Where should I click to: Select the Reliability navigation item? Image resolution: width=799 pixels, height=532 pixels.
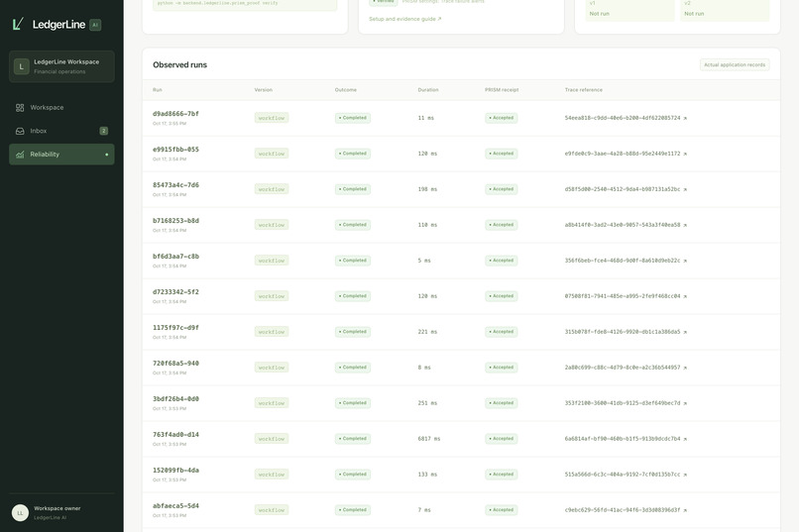click(x=61, y=155)
